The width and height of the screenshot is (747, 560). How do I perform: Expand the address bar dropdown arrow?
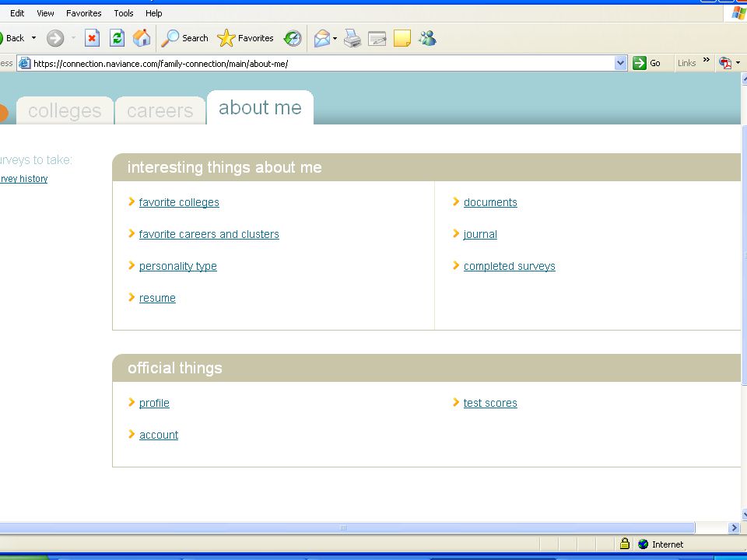[620, 63]
